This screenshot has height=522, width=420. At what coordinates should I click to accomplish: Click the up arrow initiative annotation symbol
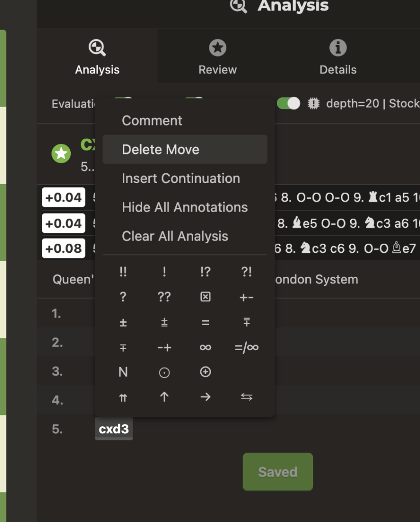pyautogui.click(x=164, y=397)
